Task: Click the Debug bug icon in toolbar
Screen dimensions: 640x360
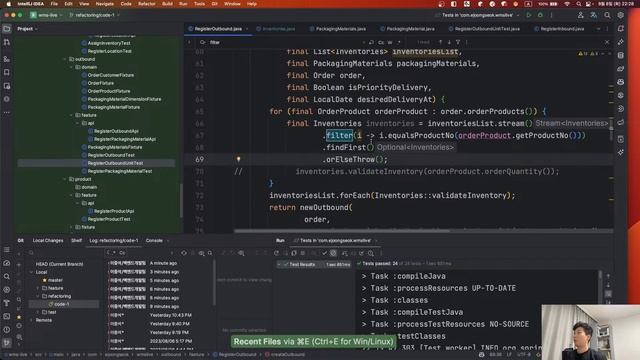Action: (540, 15)
